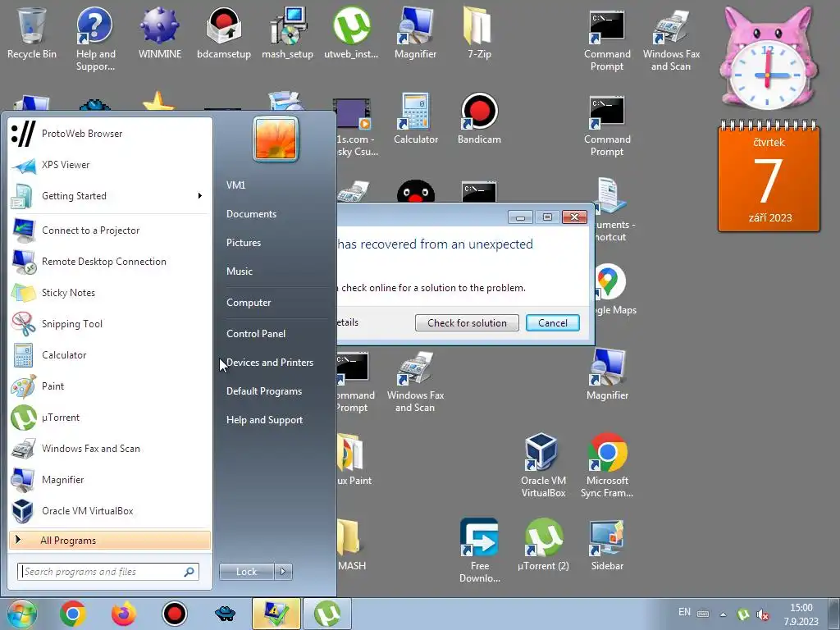
Task: Launch µTorrent from Start menu list
Action: [109, 418]
